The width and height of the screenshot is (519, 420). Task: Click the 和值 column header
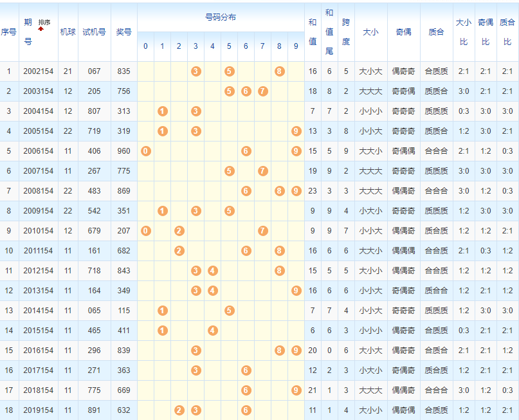[x=313, y=32]
